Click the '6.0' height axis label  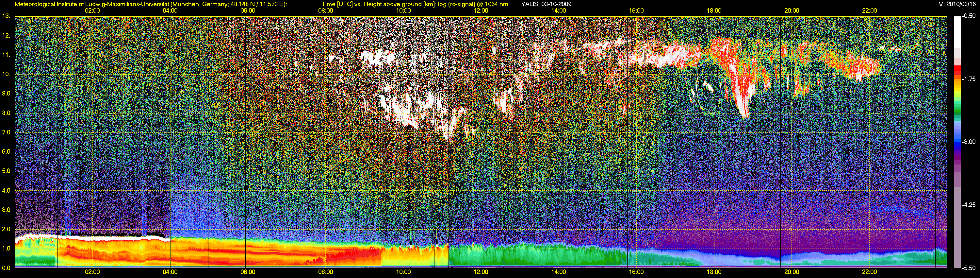[6, 151]
